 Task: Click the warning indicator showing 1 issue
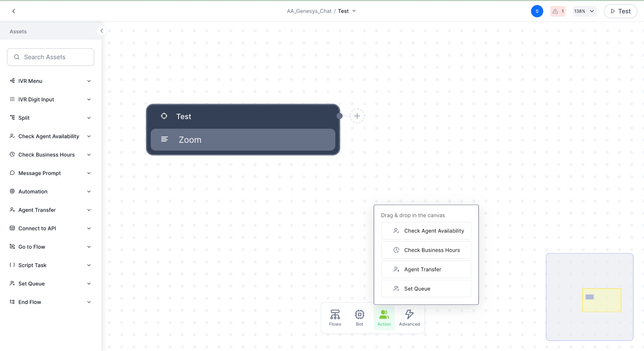558,11
